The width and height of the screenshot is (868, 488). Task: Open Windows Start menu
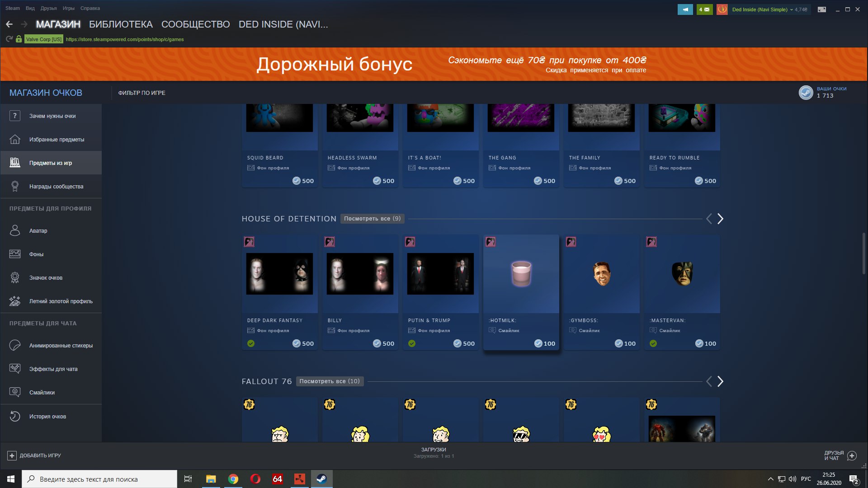pos(11,479)
